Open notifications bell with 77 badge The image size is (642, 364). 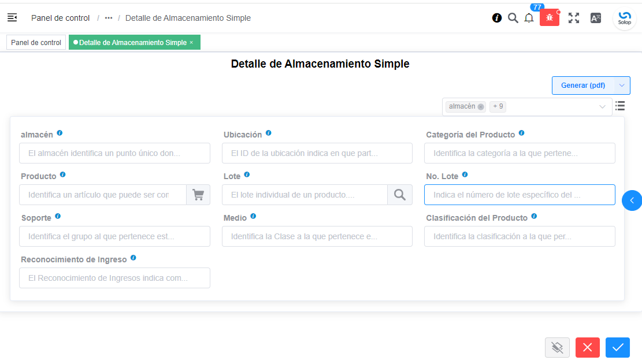coord(529,18)
